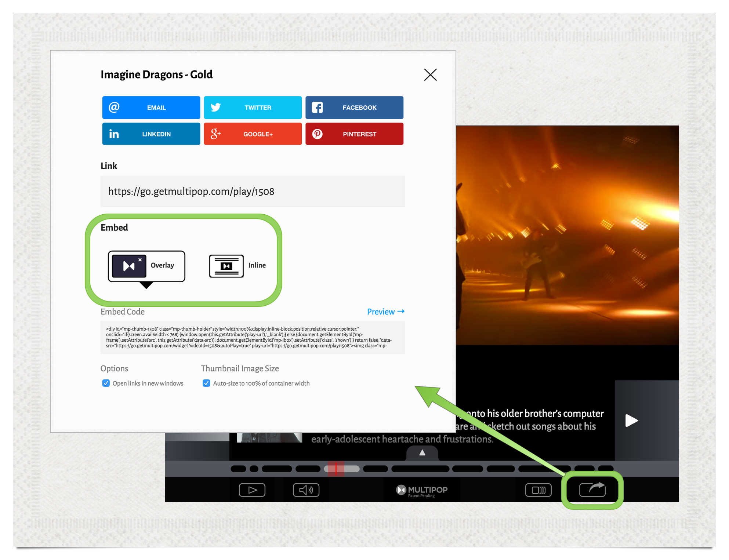Share on Facebook
The image size is (729, 560).
pyautogui.click(x=354, y=108)
